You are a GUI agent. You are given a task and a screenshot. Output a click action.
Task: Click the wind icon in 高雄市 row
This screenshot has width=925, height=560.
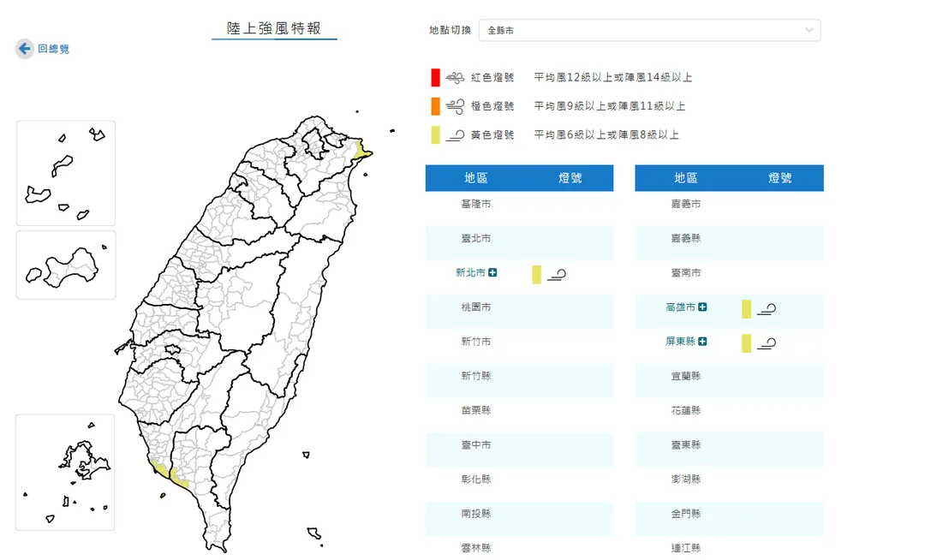pos(767,309)
